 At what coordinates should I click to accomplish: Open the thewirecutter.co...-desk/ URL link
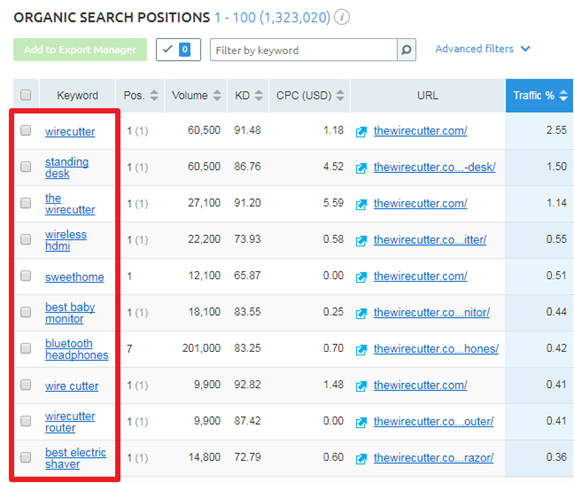click(x=435, y=167)
